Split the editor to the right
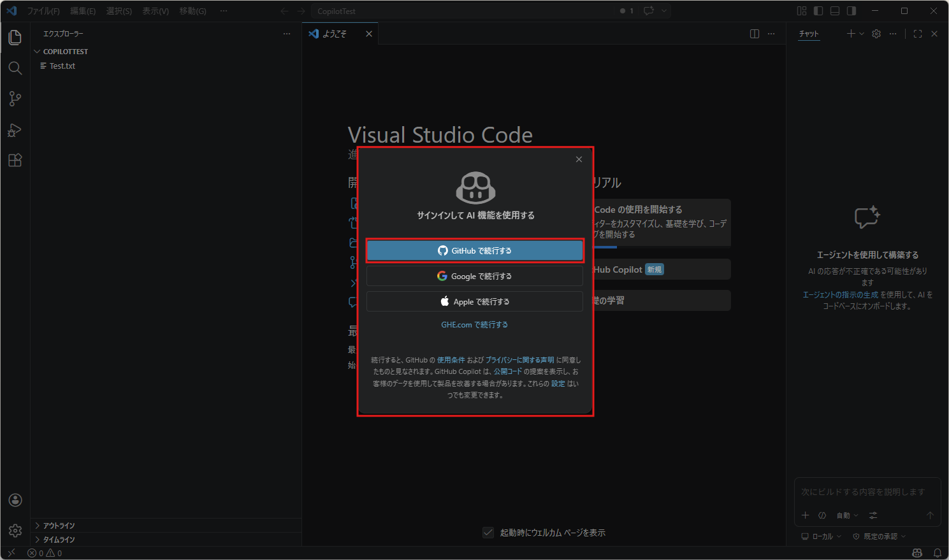This screenshot has width=949, height=560. pyautogui.click(x=755, y=34)
